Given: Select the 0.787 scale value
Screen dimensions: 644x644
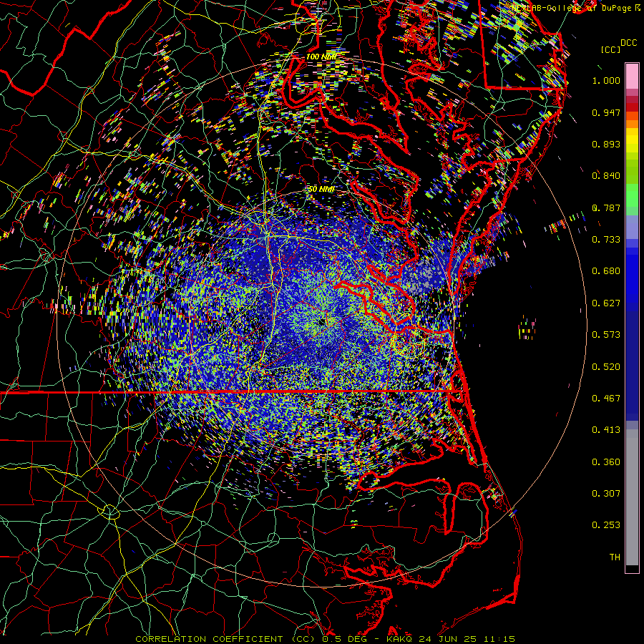Looking at the screenshot, I should coord(606,208).
